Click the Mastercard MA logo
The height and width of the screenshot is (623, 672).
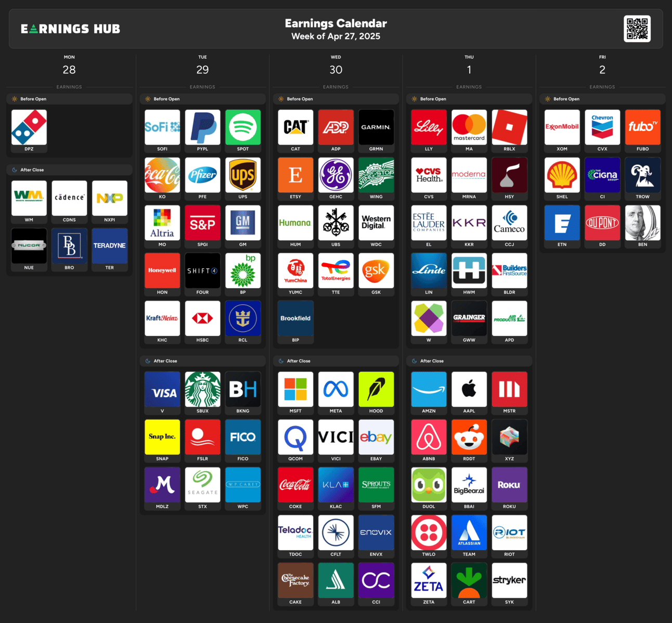click(x=469, y=127)
